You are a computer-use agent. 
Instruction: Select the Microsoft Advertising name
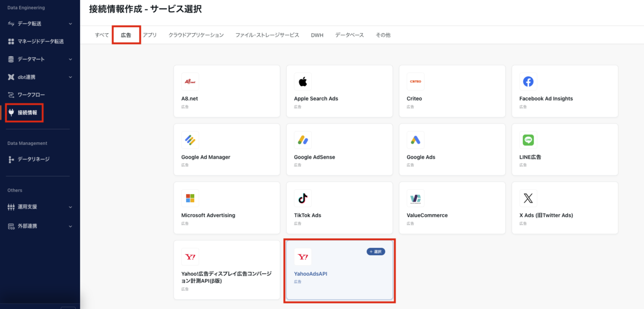point(208,216)
